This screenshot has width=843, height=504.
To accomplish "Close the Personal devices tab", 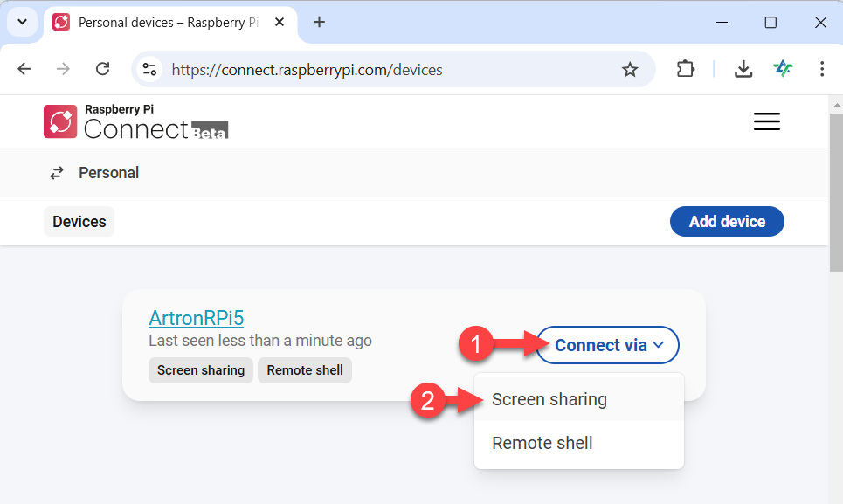I will [279, 22].
